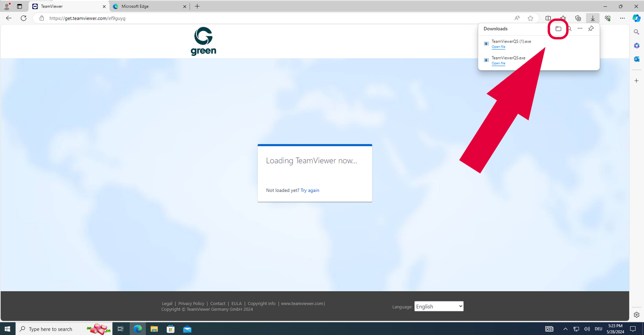Open file link for TeamViewerQS (1).exe
Screen dimensions: 644x335
498,47
